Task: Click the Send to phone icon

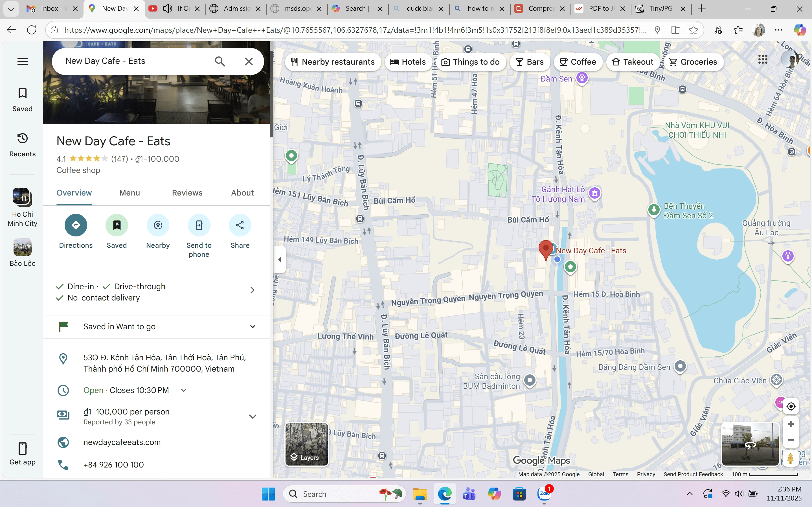Action: point(199,225)
